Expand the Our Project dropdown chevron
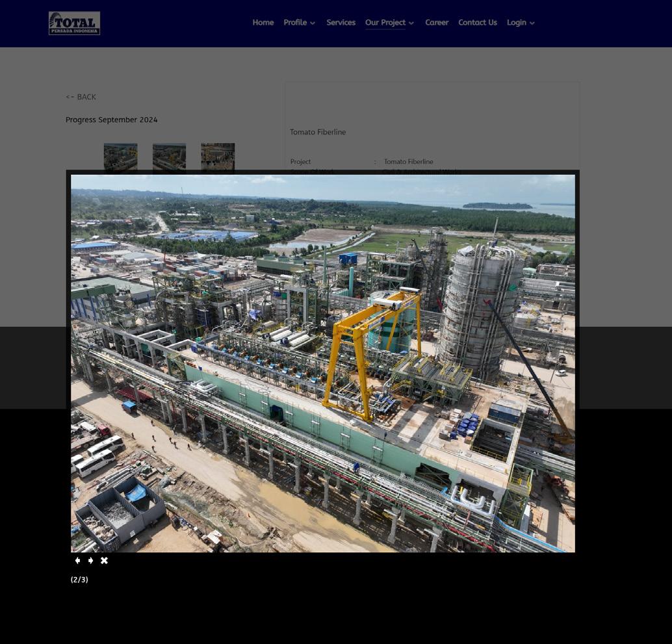This screenshot has width=672, height=644. tap(411, 23)
